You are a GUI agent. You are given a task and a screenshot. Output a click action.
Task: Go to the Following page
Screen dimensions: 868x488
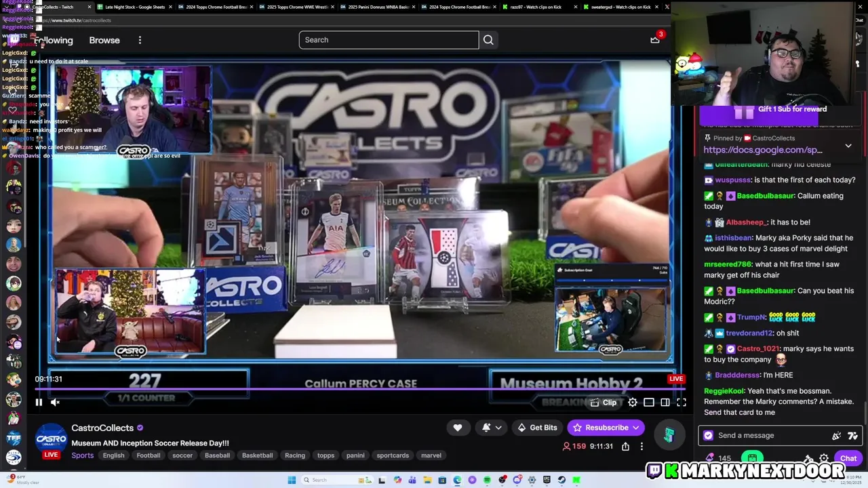click(54, 40)
